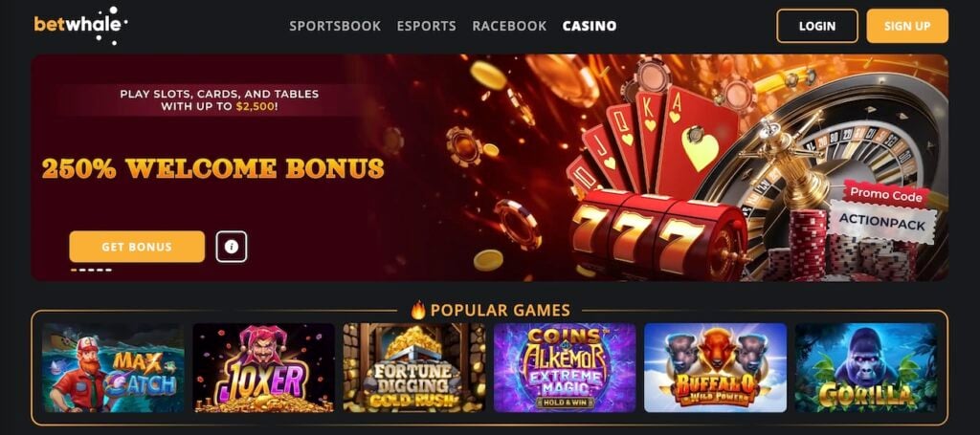Open the Sportsbook section

click(x=335, y=26)
